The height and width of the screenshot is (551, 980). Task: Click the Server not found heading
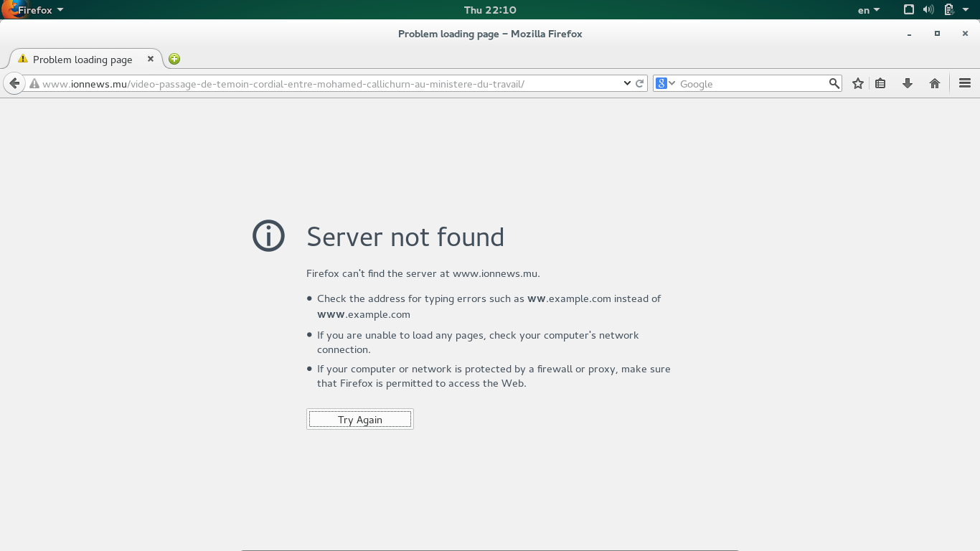405,237
